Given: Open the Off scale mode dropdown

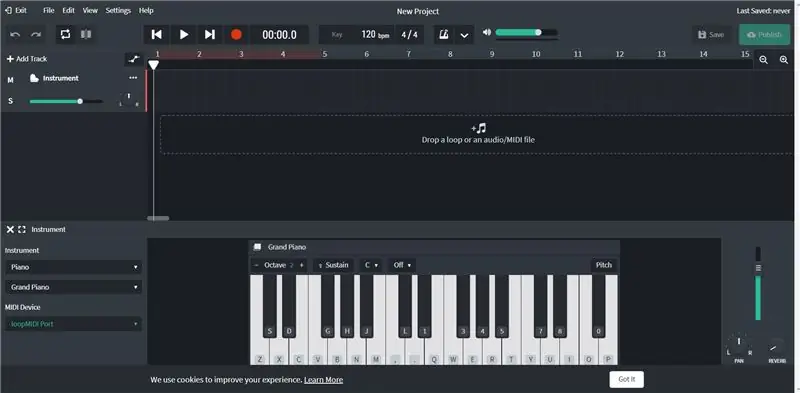Looking at the screenshot, I should (402, 265).
